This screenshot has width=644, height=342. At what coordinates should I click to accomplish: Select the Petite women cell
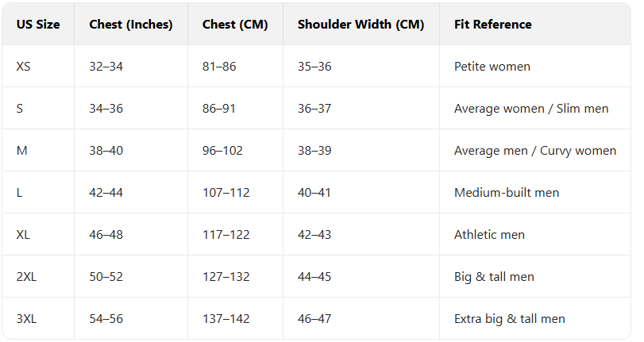tap(492, 67)
